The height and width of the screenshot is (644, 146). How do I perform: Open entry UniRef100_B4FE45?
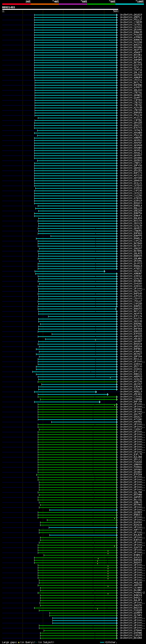pos(131,294)
